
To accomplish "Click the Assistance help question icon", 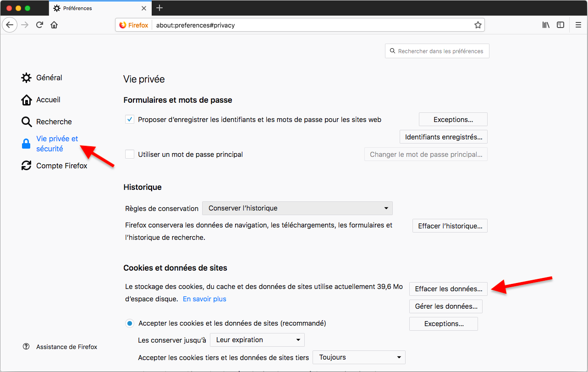I will click(26, 347).
